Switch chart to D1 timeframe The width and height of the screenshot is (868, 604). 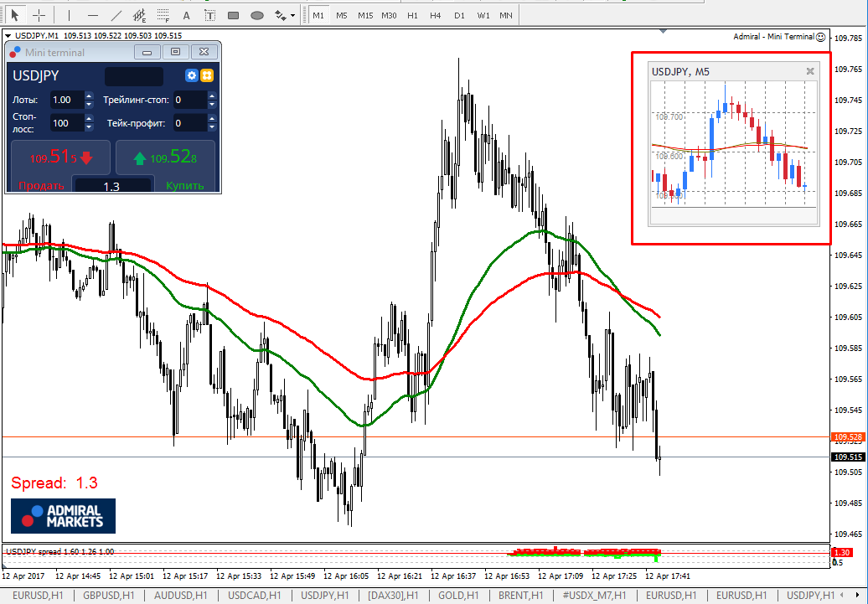[459, 16]
